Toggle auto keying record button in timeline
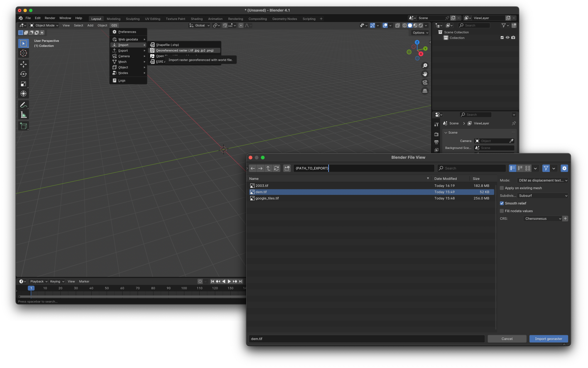 click(x=200, y=281)
